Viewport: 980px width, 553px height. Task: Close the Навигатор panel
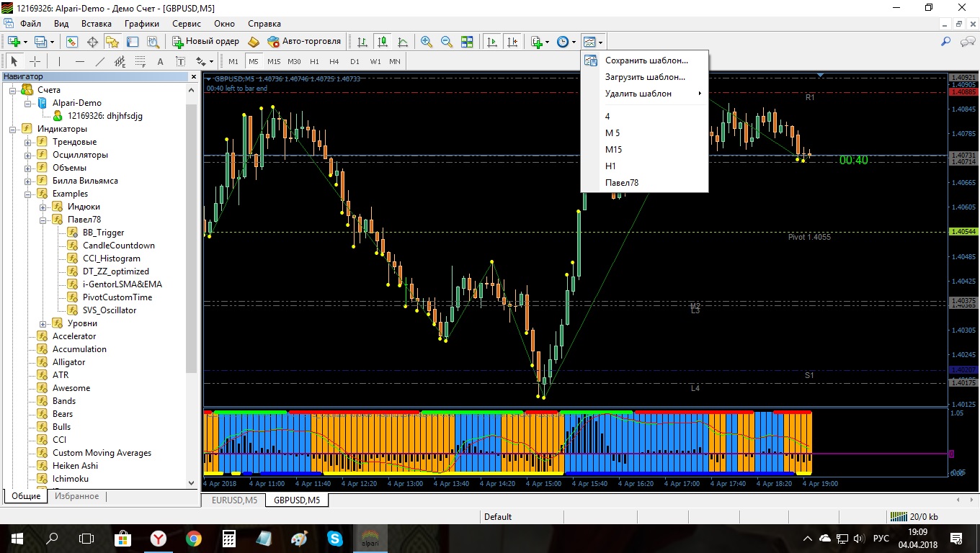pyautogui.click(x=193, y=76)
